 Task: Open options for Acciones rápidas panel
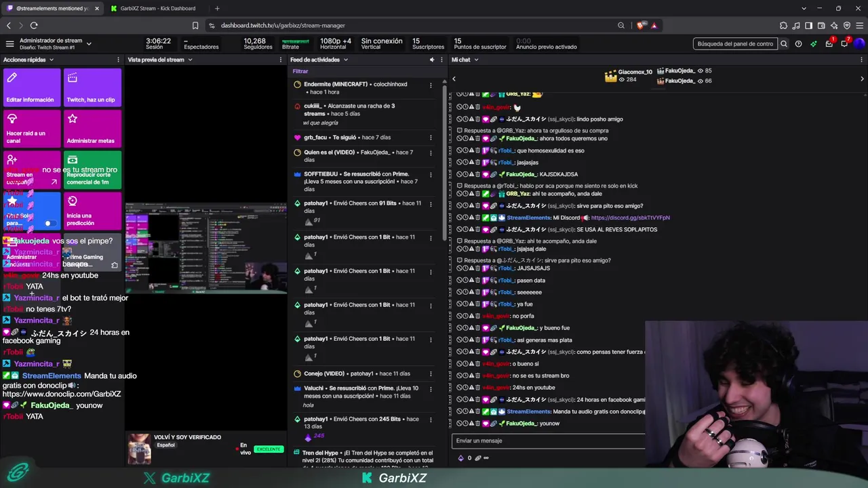click(119, 60)
